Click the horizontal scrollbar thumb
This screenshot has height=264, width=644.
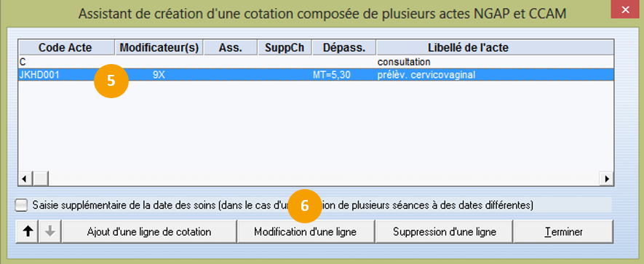click(x=39, y=179)
